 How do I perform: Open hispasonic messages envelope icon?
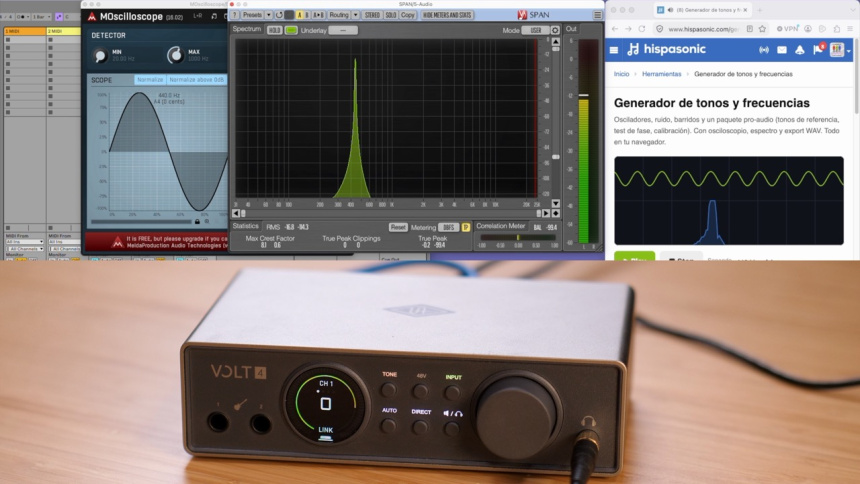pyautogui.click(x=782, y=50)
